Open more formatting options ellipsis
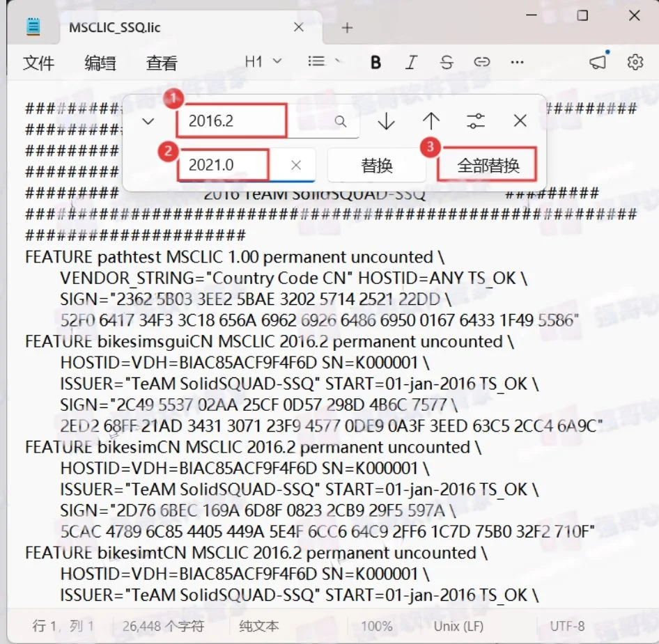The image size is (659, 644). (517, 62)
